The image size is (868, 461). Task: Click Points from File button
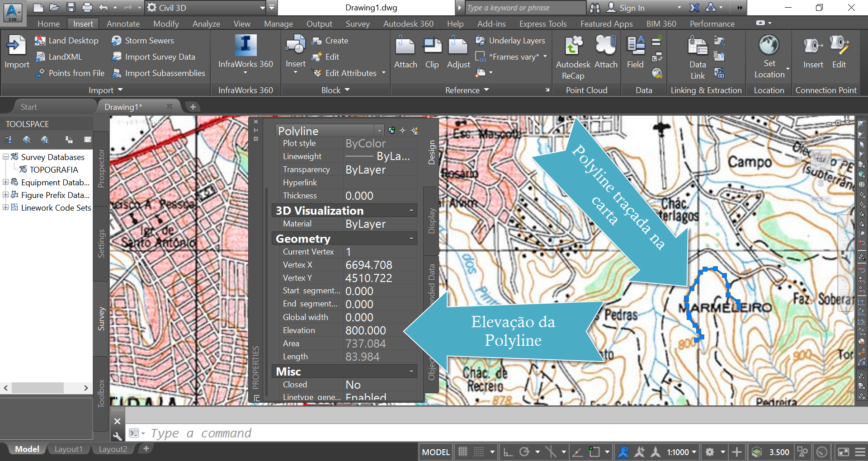coord(76,73)
